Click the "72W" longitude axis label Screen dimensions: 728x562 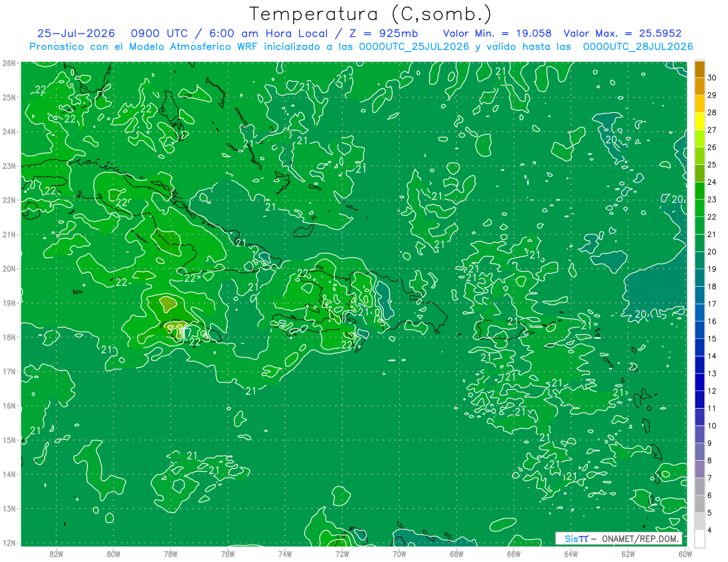click(x=342, y=554)
